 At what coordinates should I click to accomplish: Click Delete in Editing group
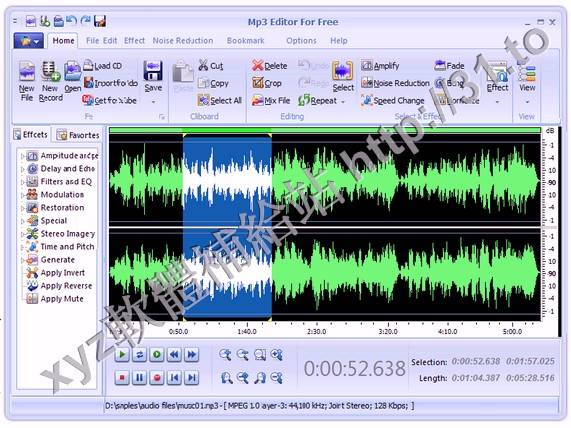[x=270, y=66]
